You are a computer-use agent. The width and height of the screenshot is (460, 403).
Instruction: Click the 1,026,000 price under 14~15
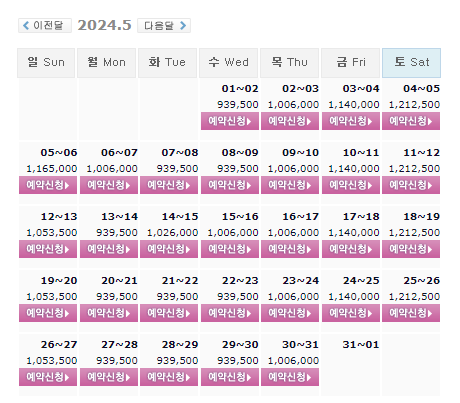173,233
